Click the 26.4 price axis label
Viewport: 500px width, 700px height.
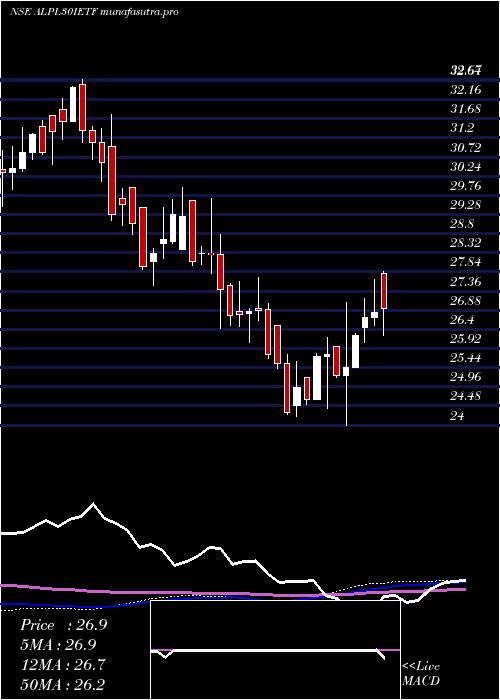tap(462, 320)
